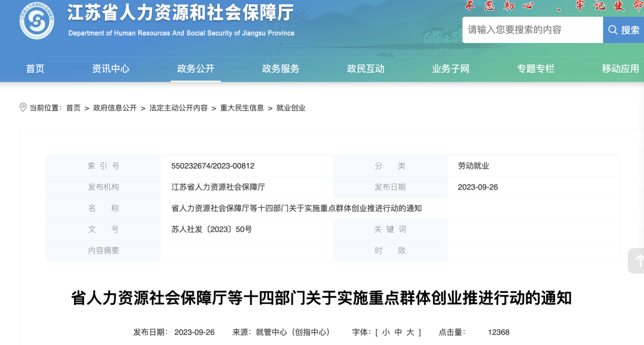Open the 资讯中心 navigation menu
Viewport: 644px width, 345px height.
coord(110,69)
